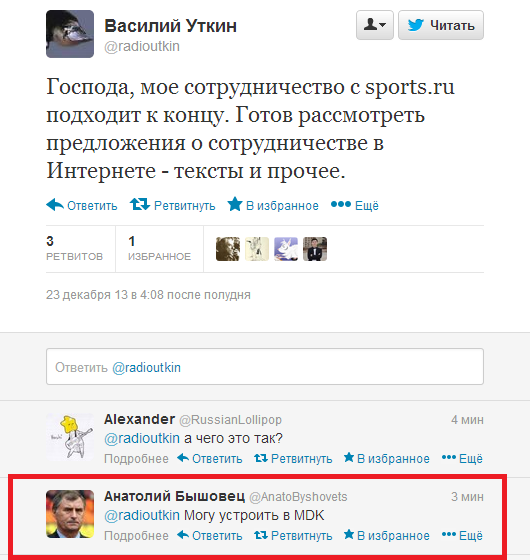The width and height of the screenshot is (530, 560).
Task: Focus the Ответить @radioutkin reply field
Action: tap(265, 367)
